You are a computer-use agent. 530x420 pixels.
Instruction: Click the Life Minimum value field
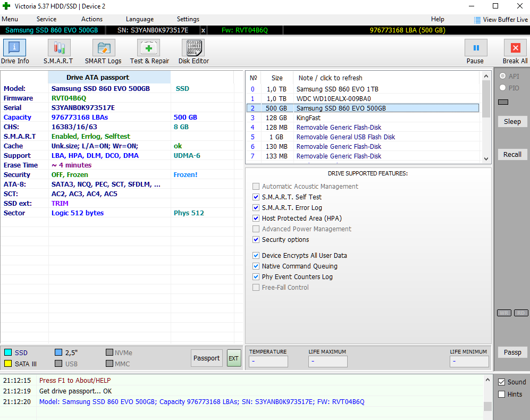pos(469,361)
